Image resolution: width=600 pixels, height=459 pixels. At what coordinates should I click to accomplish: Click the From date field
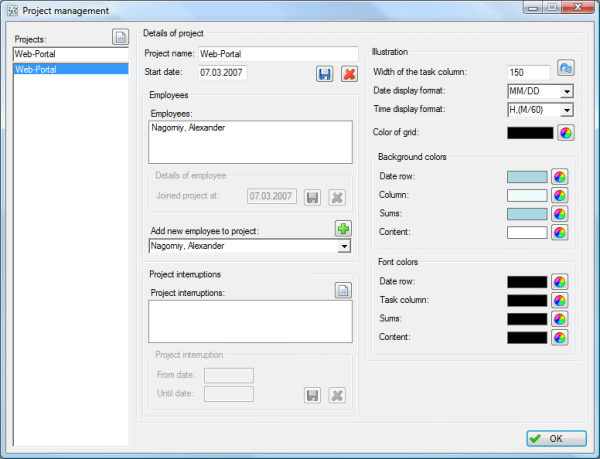tap(229, 375)
